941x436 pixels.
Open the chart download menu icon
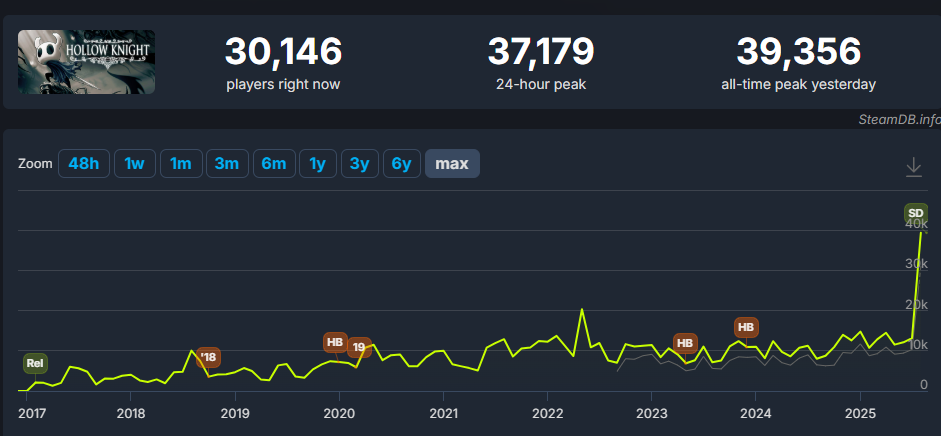pos(913,166)
